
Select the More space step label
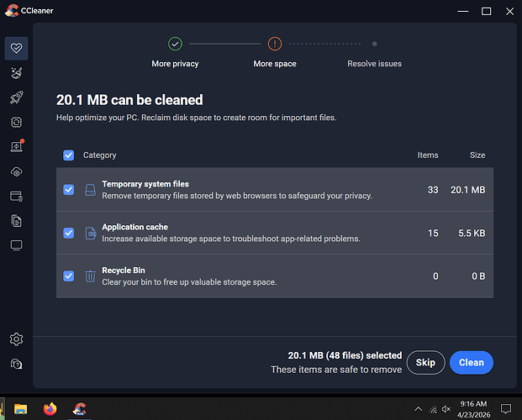coord(275,64)
